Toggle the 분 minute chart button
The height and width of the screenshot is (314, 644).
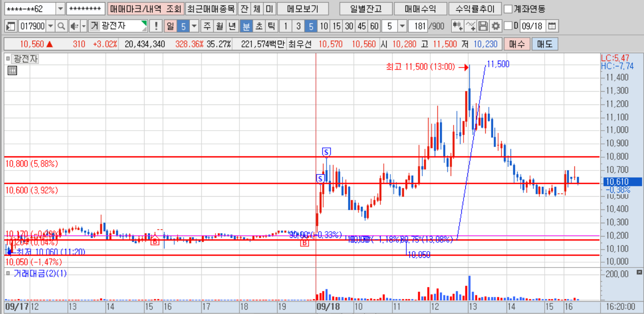pyautogui.click(x=246, y=26)
